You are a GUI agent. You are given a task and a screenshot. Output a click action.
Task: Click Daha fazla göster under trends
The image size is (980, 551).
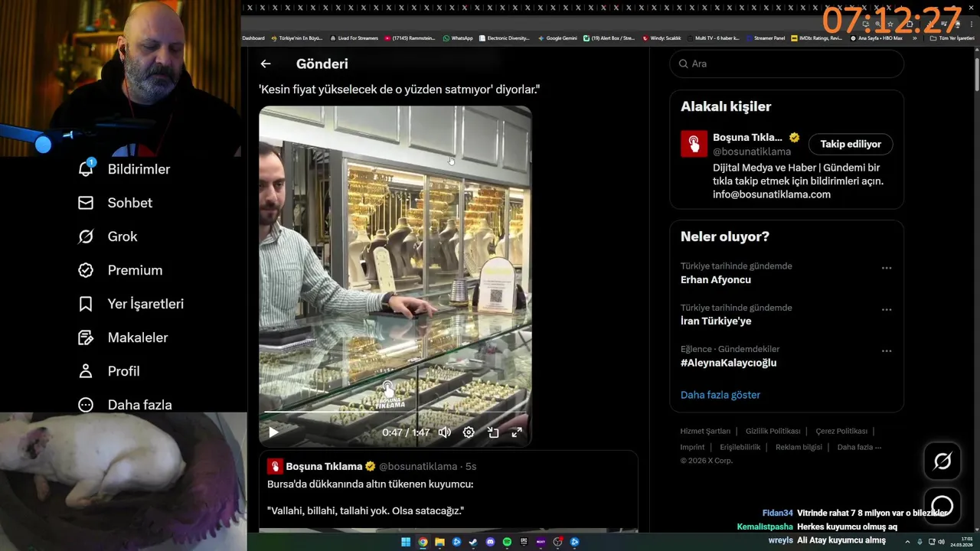point(720,395)
